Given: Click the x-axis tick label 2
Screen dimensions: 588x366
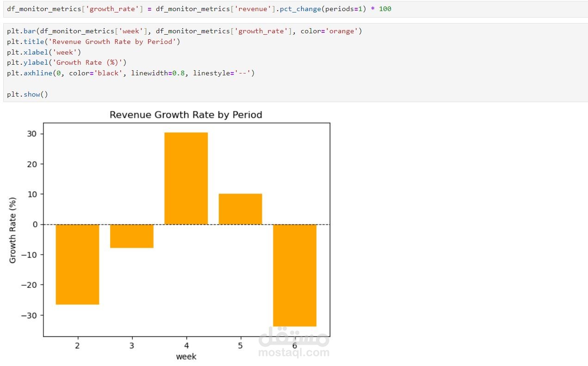Looking at the screenshot, I should click(x=77, y=346).
